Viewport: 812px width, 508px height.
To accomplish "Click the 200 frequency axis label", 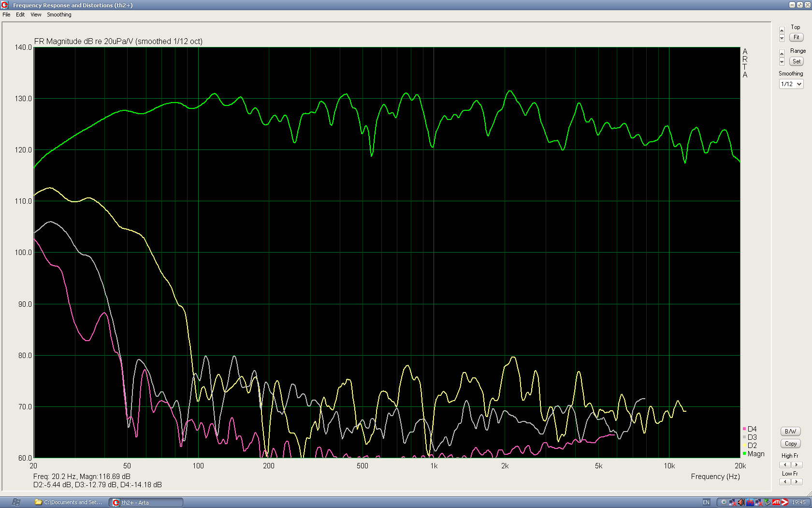I will (269, 466).
